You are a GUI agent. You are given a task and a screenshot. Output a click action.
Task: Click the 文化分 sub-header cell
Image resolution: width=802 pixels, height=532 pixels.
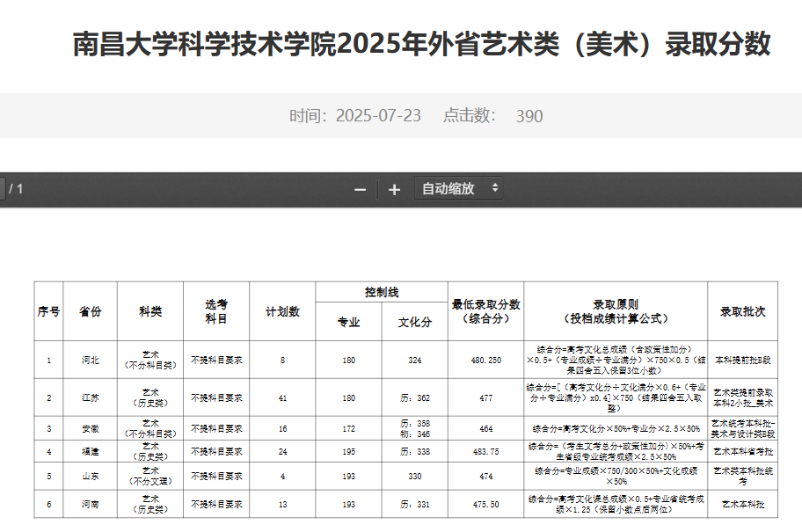point(415,322)
